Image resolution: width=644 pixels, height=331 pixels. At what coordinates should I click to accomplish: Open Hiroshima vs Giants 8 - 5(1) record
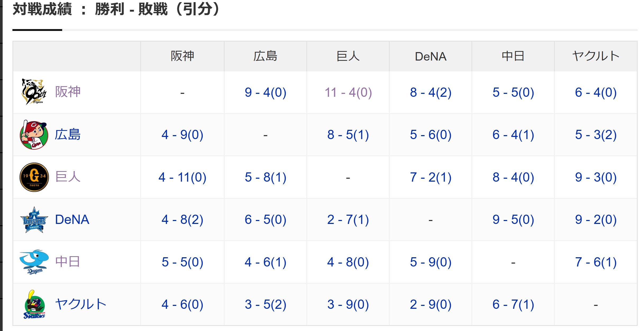pyautogui.click(x=348, y=135)
